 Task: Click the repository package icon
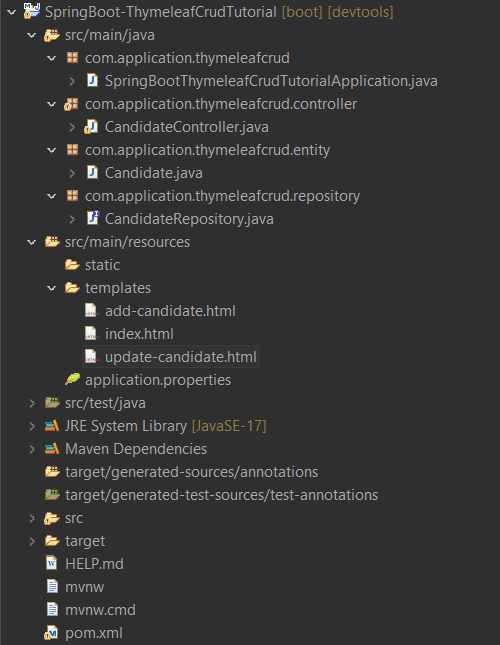tap(72, 196)
